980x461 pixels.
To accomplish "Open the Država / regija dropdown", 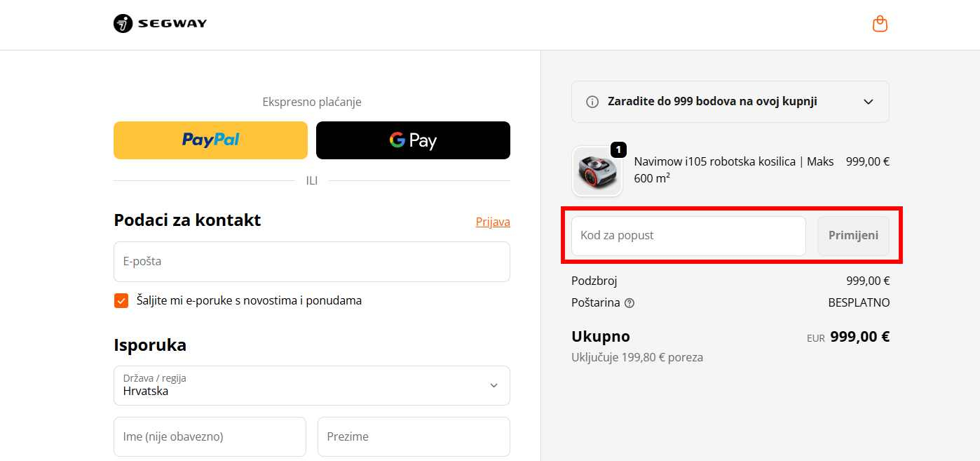I will 311,385.
